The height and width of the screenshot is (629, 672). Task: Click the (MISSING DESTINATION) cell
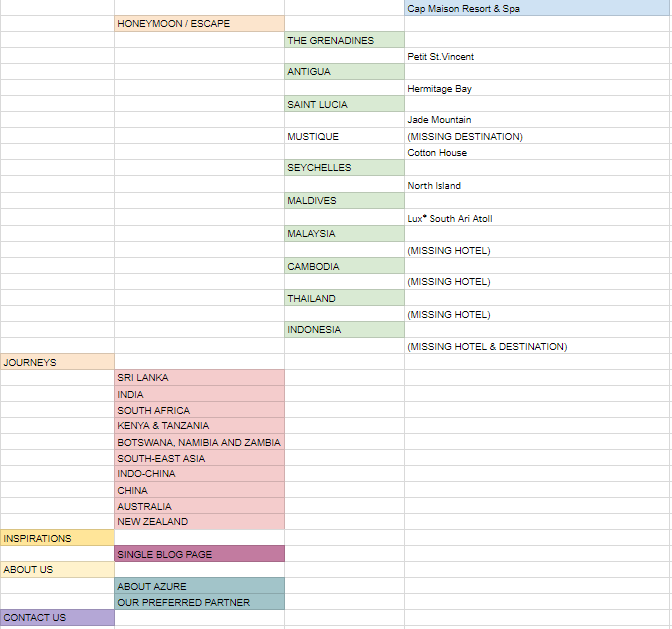(x=538, y=136)
